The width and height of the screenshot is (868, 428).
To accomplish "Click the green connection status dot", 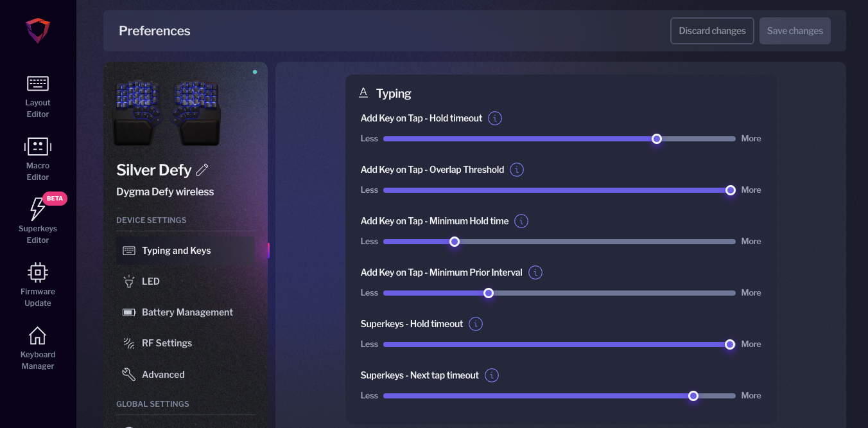I will coord(255,72).
